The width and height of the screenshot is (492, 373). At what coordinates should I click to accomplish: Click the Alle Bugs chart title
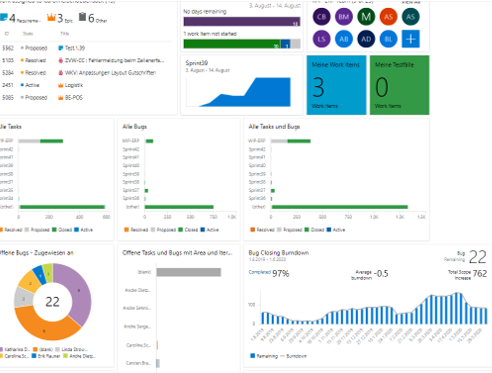click(x=135, y=127)
